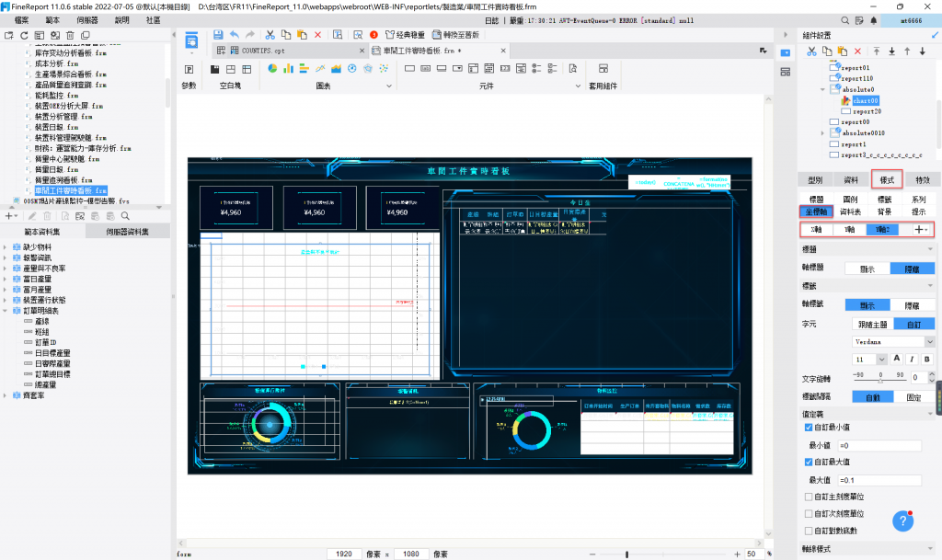Insert a gauge chart
Viewport: 942px width, 560px height.
coord(352,68)
